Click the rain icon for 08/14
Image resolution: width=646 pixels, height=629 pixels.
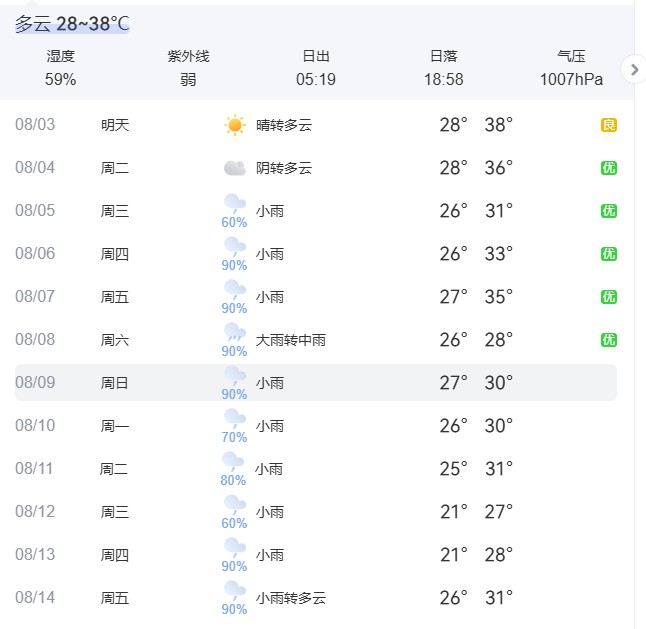click(235, 591)
